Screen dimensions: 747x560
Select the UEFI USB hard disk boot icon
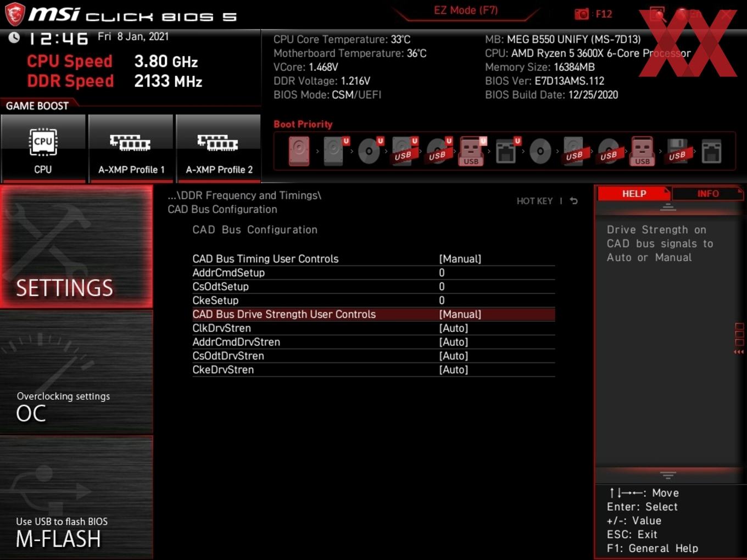click(x=404, y=151)
